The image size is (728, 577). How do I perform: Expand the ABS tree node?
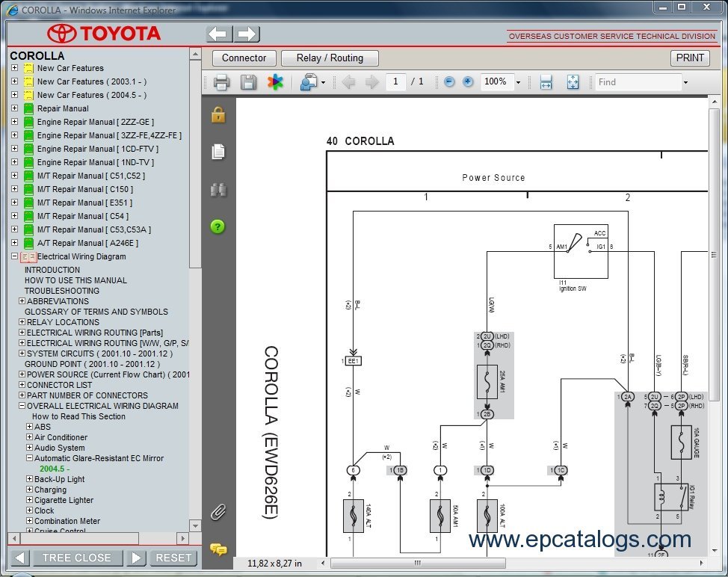coord(29,427)
